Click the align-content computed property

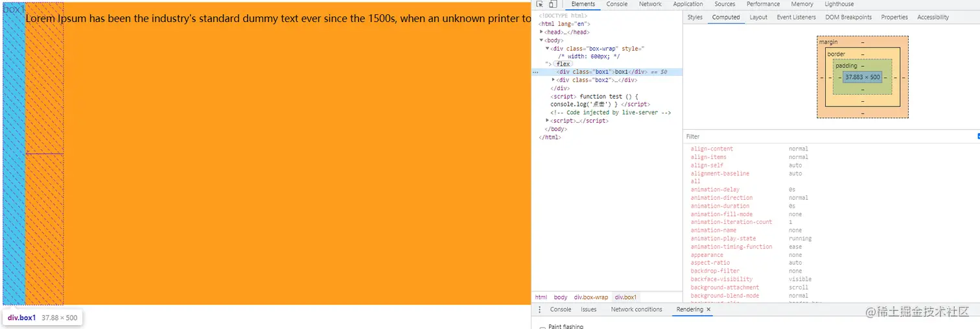(712, 149)
